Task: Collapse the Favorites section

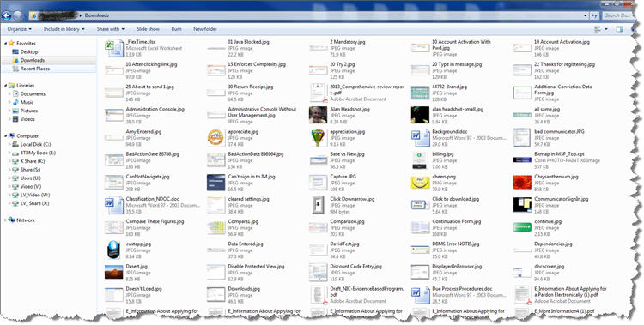Action: (x=5, y=43)
